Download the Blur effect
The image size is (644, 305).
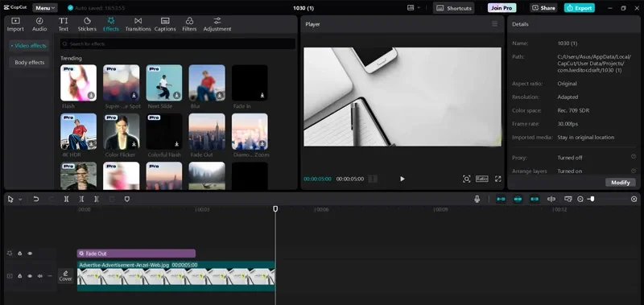(x=219, y=95)
